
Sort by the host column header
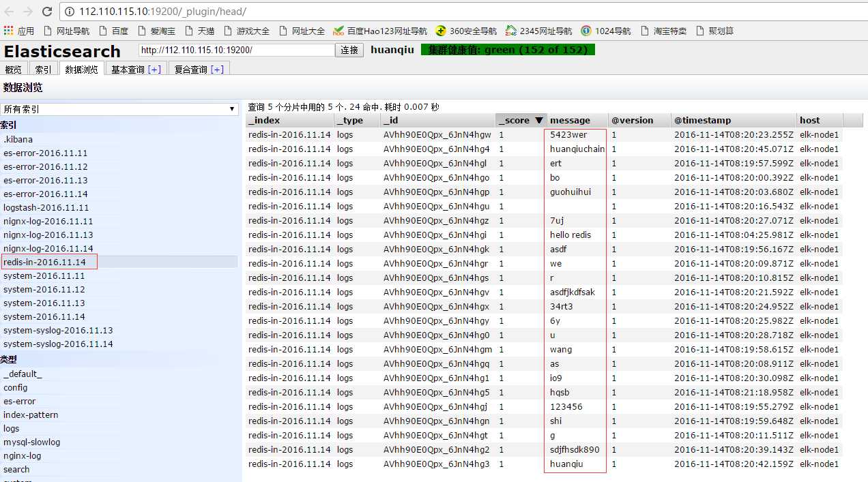coord(820,120)
